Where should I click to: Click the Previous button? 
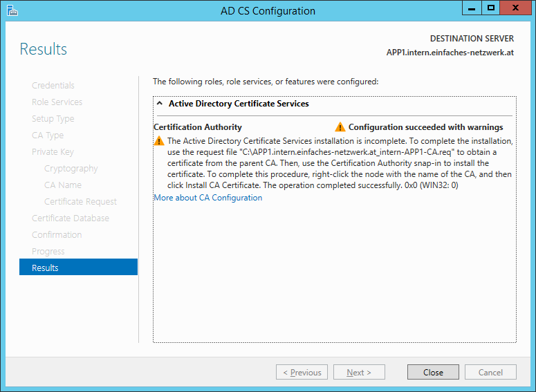[x=302, y=373]
